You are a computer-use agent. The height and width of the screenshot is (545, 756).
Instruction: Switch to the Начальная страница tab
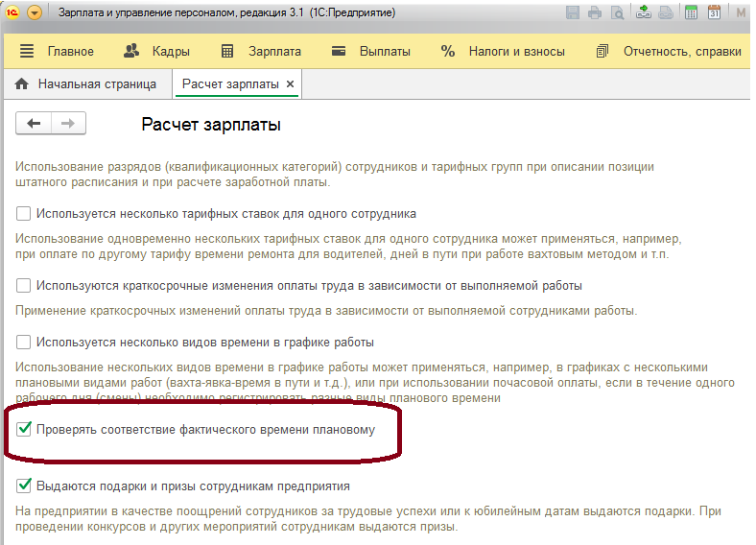[x=86, y=84]
